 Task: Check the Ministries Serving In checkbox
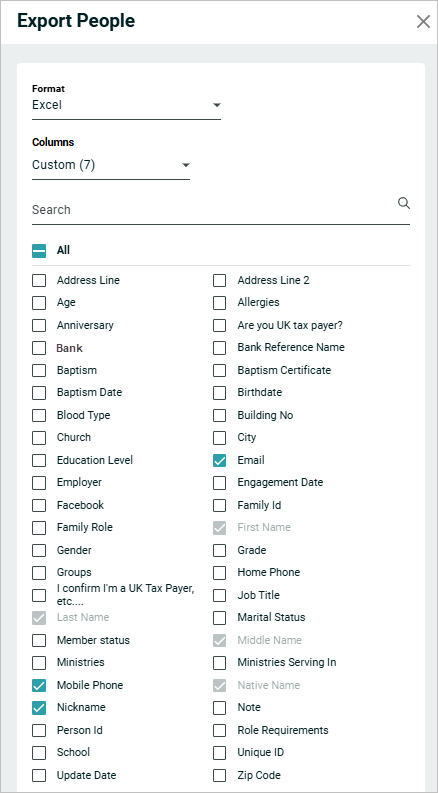(x=220, y=663)
